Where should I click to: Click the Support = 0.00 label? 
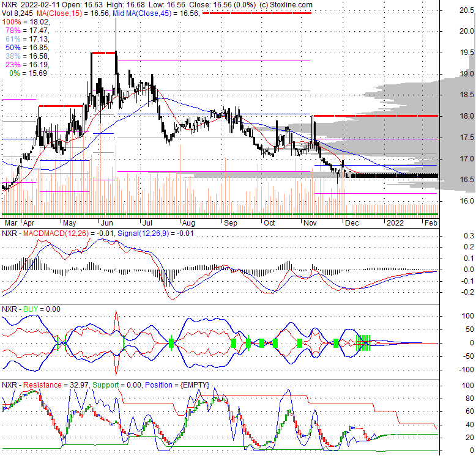click(117, 385)
